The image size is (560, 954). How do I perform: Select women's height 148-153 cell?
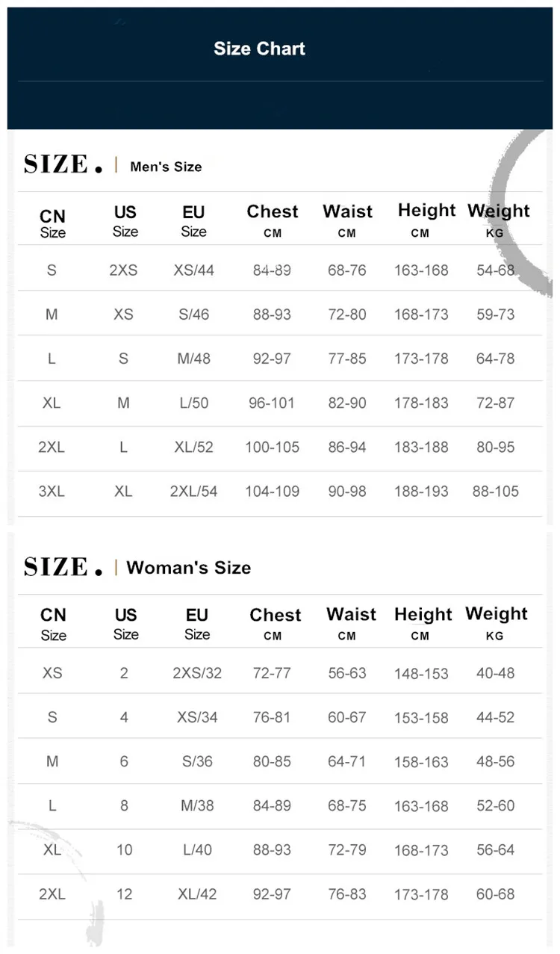[x=421, y=674]
